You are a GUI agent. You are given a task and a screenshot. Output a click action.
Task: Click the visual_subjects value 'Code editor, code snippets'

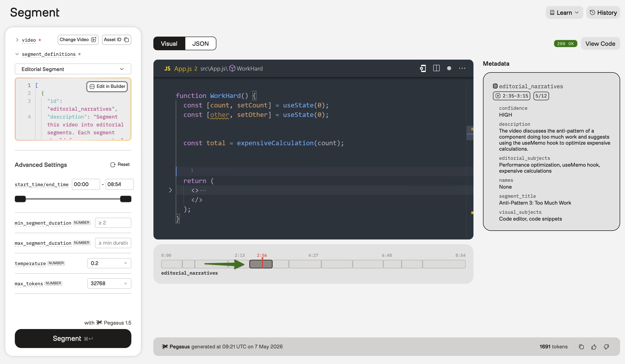coord(530,219)
